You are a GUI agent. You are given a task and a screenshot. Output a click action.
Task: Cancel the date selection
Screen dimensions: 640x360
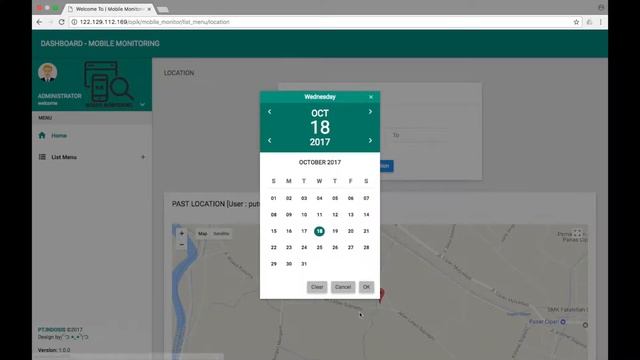343,287
